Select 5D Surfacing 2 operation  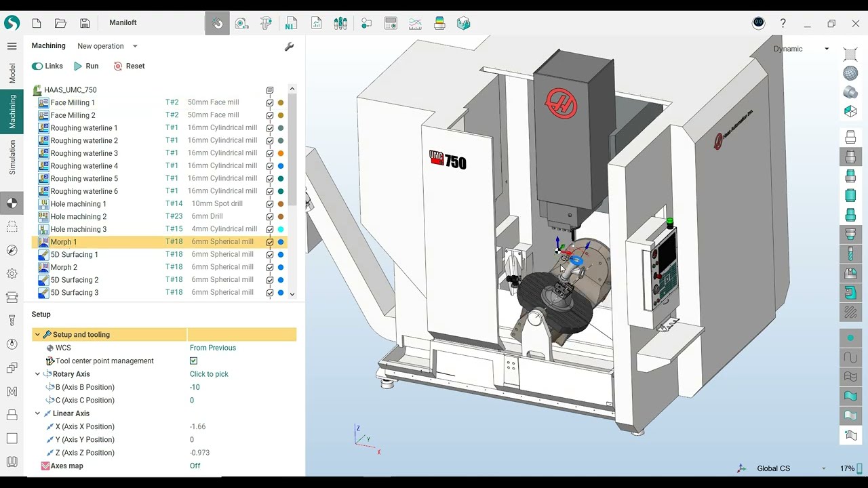(x=74, y=280)
